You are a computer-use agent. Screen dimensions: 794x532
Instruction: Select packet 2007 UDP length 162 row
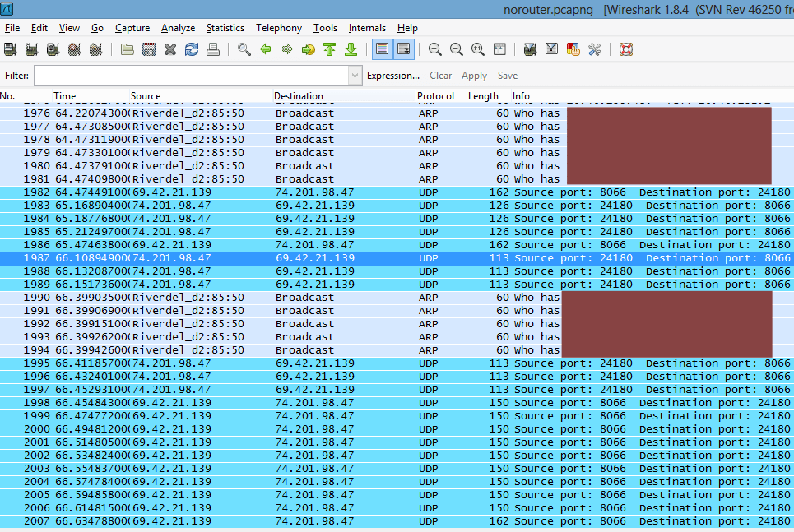397,521
